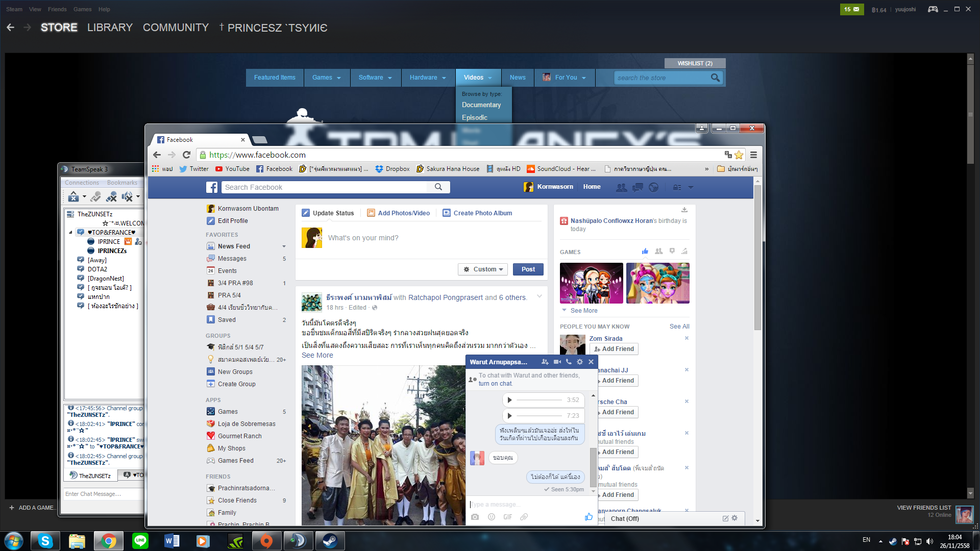
Task: Play the 7:23 voice message
Action: pos(509,416)
